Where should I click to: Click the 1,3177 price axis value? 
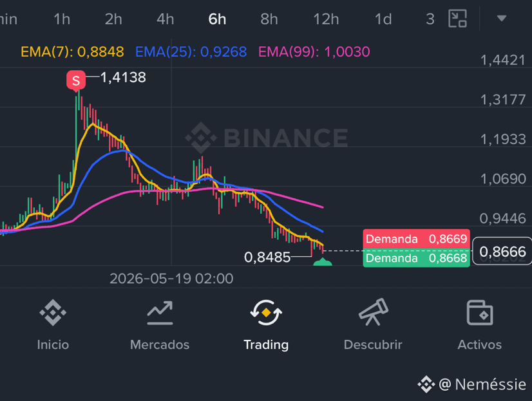[503, 100]
